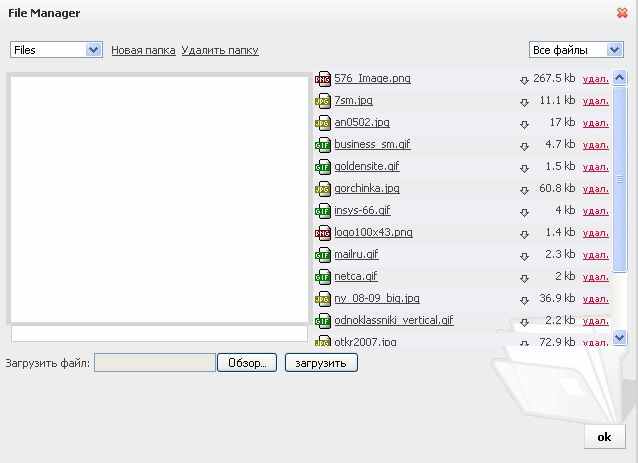Click the JPG icon beside gorchinka.jpg
638x463 pixels.
[323, 188]
